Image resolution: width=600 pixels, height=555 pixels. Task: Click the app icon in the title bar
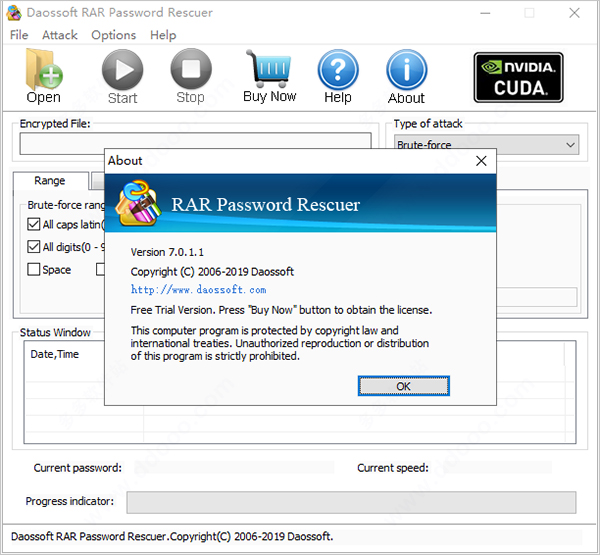tap(14, 13)
